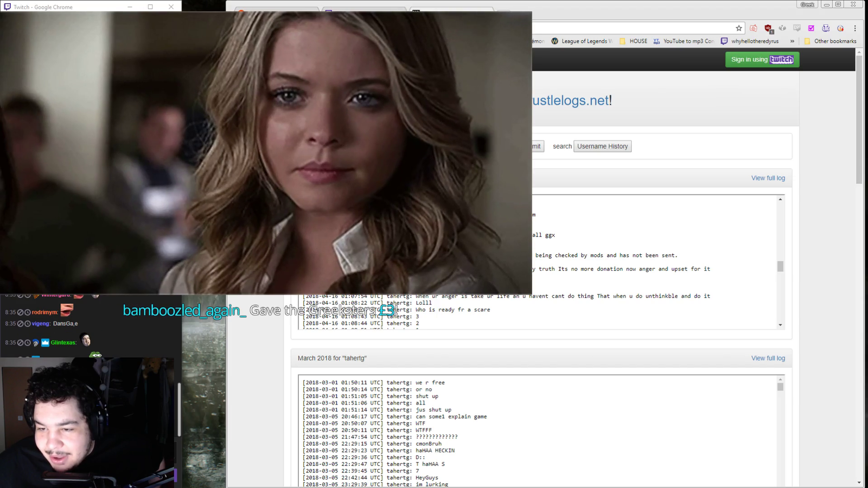
Task: Expand the hidden bookmarks chevron
Action: (x=792, y=41)
